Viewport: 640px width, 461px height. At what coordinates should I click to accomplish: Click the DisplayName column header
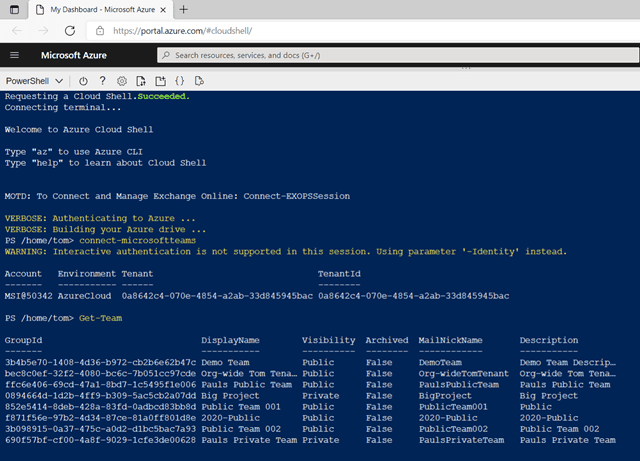tap(230, 340)
